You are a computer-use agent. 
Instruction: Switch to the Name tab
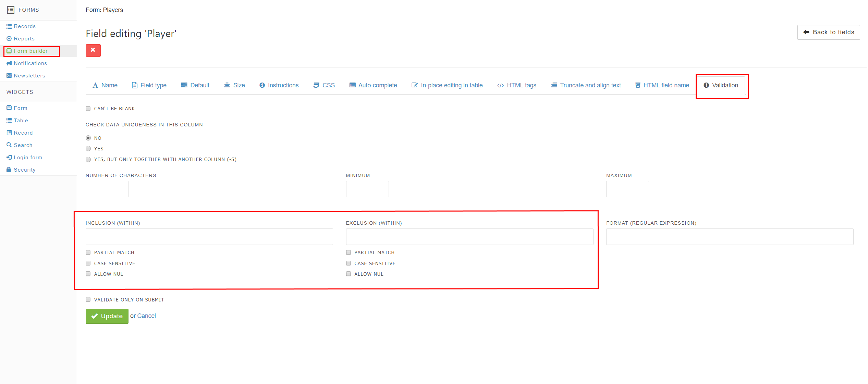105,85
